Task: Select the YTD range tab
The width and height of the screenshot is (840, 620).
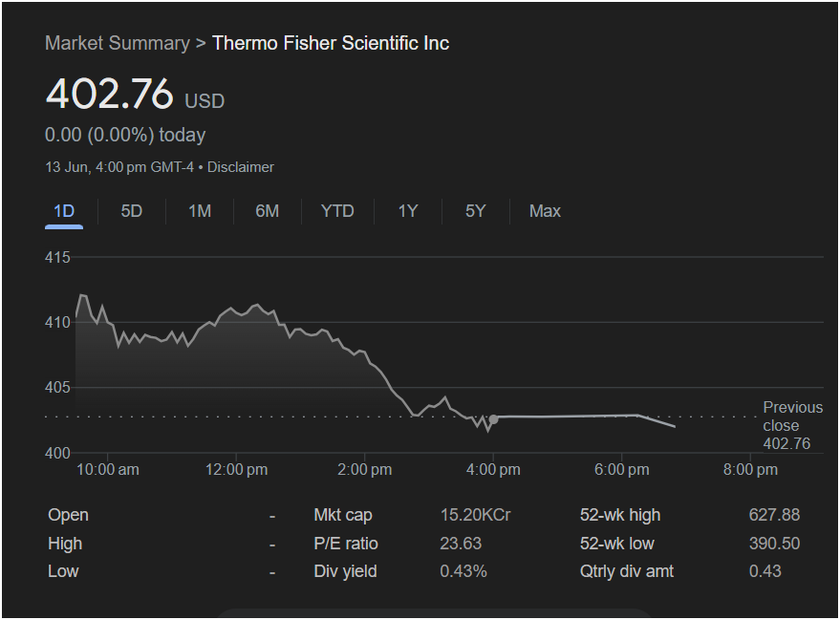Action: point(337,211)
